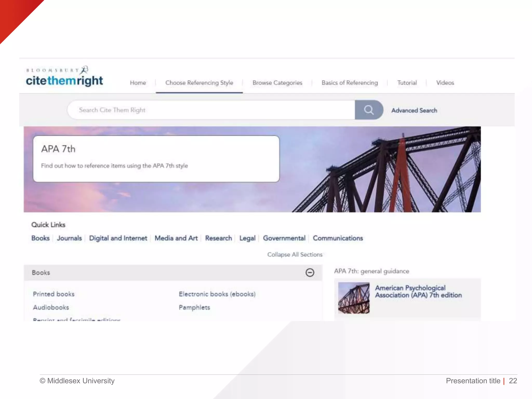Open the Home menu item
The width and height of the screenshot is (532, 399).
point(138,83)
